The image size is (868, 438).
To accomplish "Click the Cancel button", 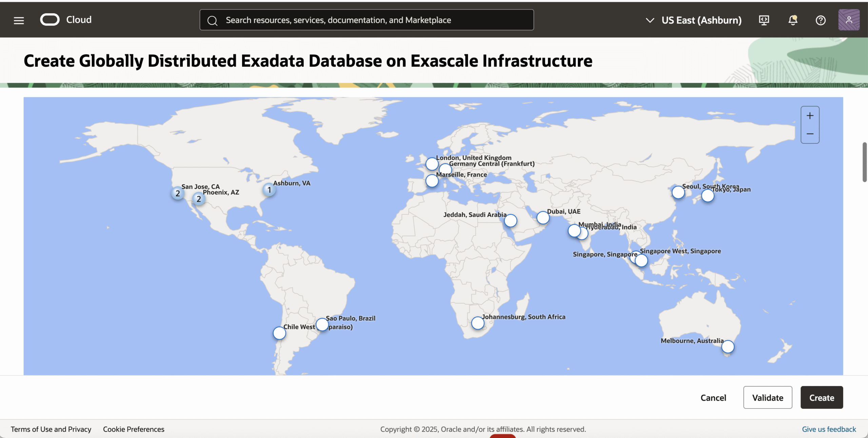I will click(x=713, y=398).
